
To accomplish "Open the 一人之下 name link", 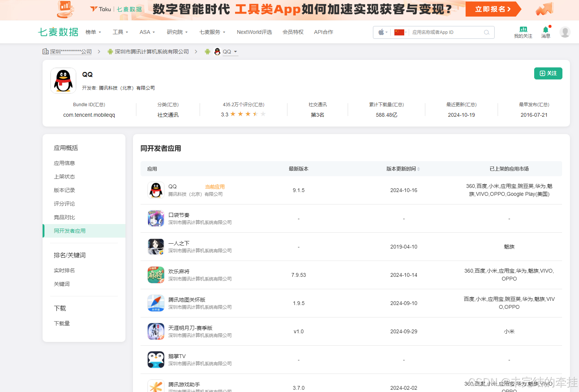I will 179,243.
